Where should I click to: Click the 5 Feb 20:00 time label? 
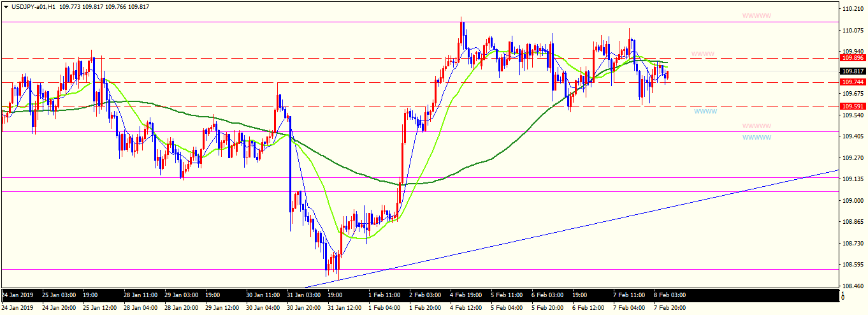[x=547, y=307]
